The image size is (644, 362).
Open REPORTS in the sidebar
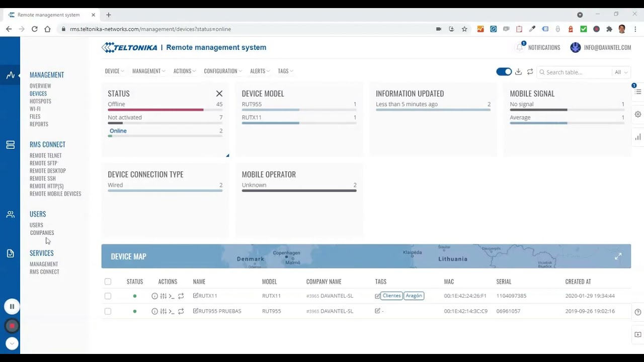click(39, 124)
